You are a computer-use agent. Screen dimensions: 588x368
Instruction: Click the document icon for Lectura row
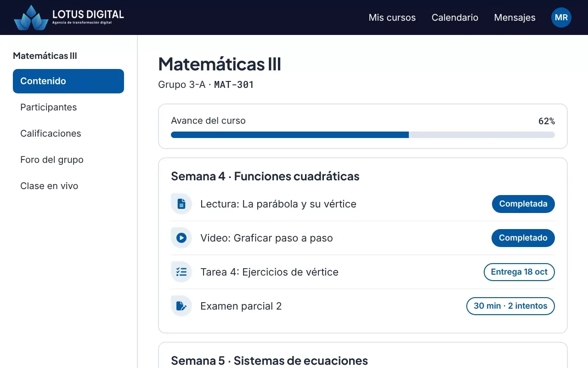(181, 204)
